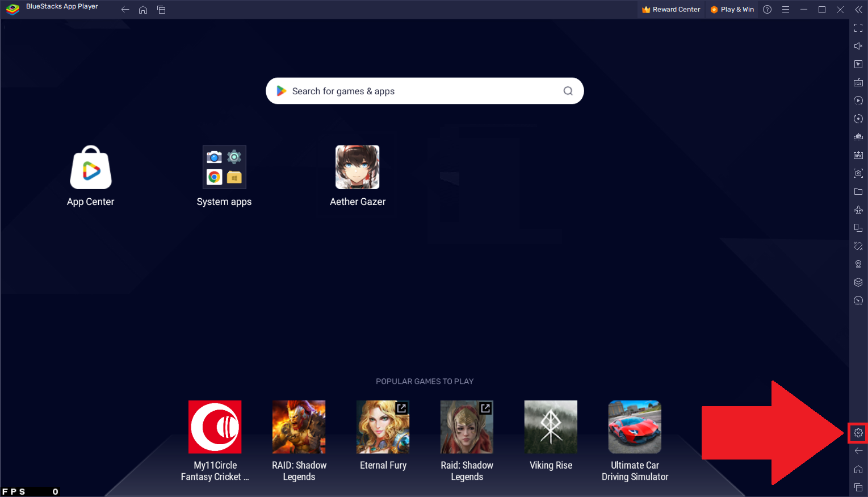Open the Media Manager folder
868x497 pixels.
click(858, 191)
